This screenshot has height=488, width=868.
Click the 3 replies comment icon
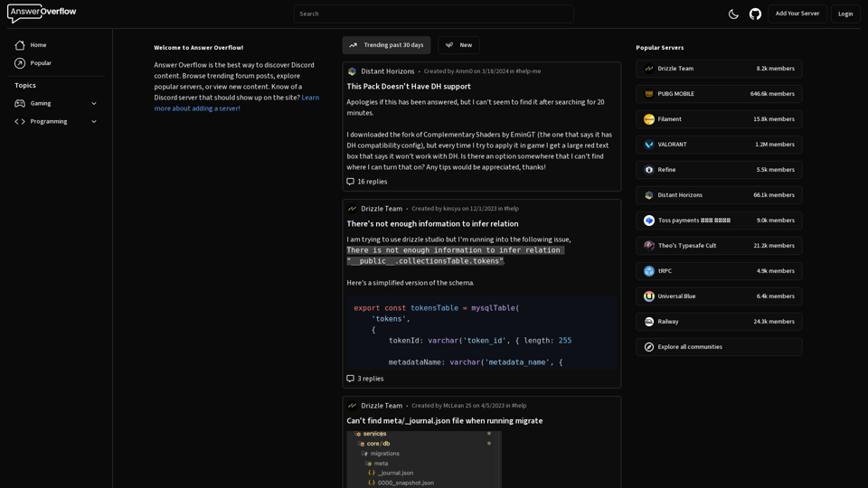point(351,379)
